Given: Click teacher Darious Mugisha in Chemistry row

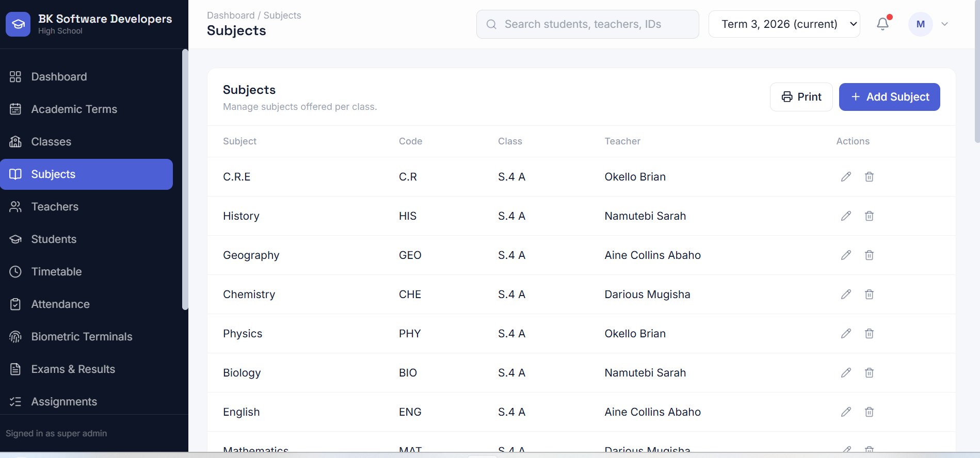Looking at the screenshot, I should pos(647,295).
